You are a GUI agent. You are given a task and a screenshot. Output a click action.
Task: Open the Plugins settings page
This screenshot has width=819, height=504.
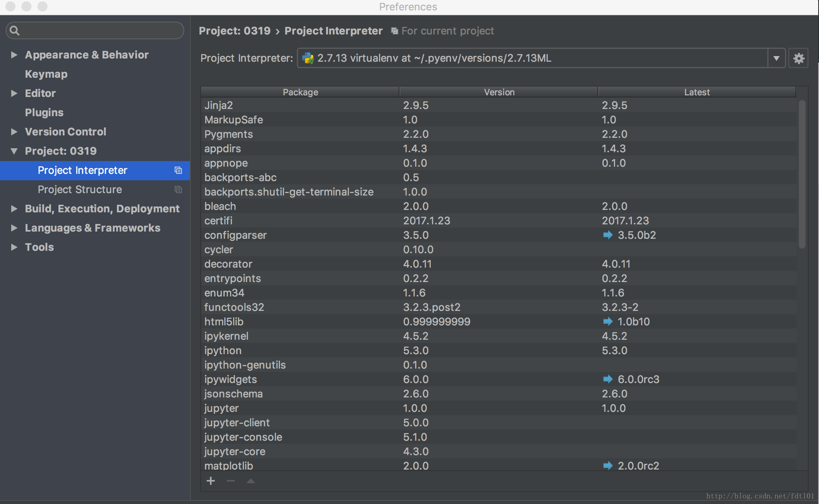pyautogui.click(x=44, y=113)
